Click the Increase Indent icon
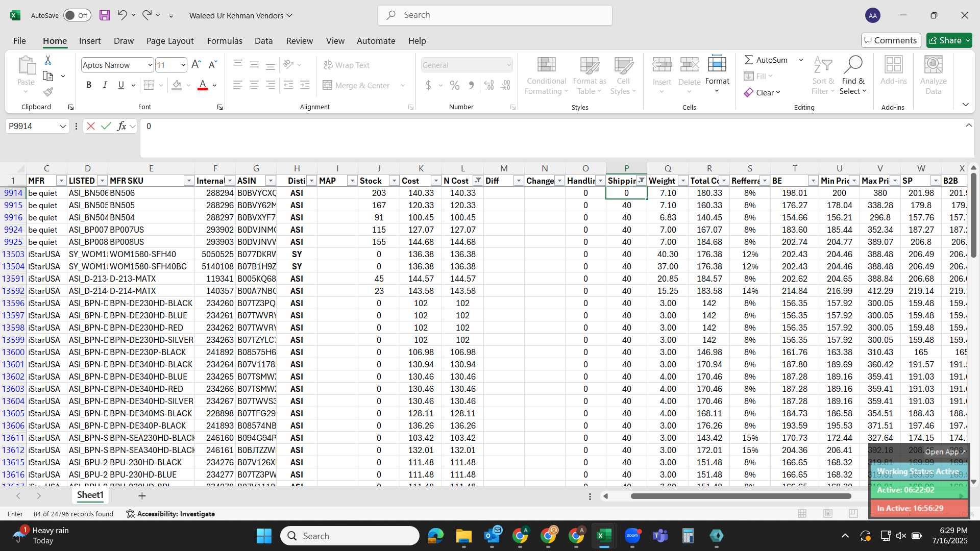980x551 pixels. [305, 85]
